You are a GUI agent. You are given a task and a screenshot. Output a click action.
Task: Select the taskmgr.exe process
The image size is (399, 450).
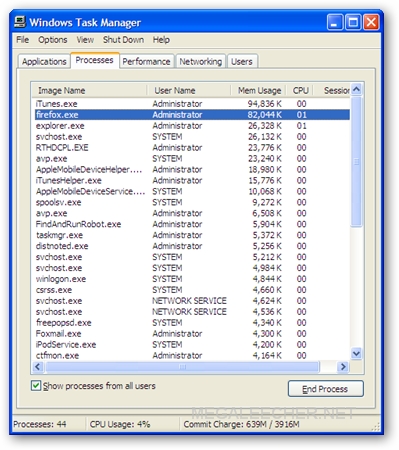191,235
